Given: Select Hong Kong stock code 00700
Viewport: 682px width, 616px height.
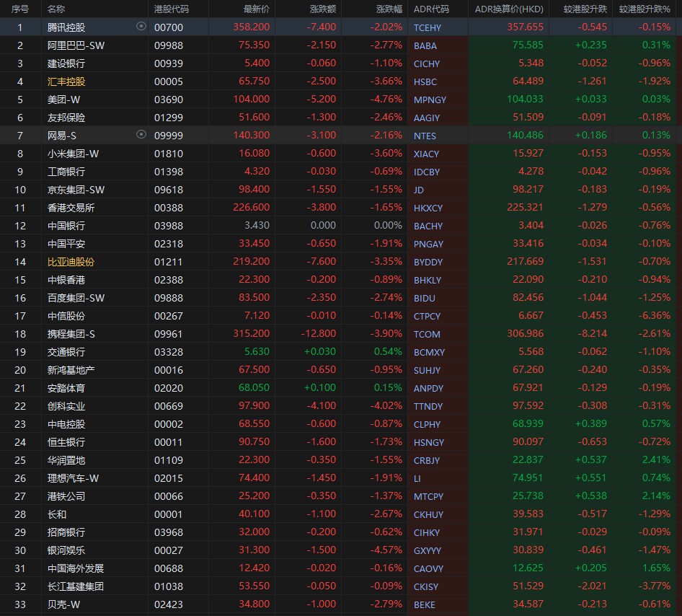Looking at the screenshot, I should tap(169, 27).
